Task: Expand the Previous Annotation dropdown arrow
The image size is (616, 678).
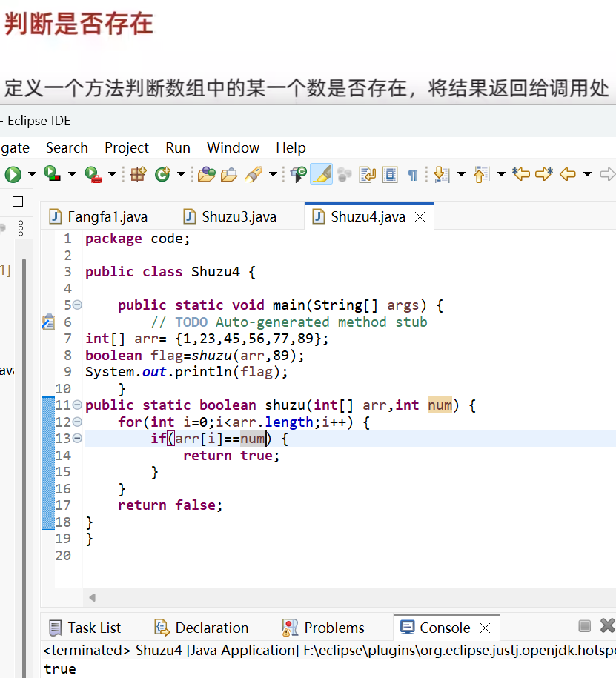Action: pyautogui.click(x=501, y=175)
